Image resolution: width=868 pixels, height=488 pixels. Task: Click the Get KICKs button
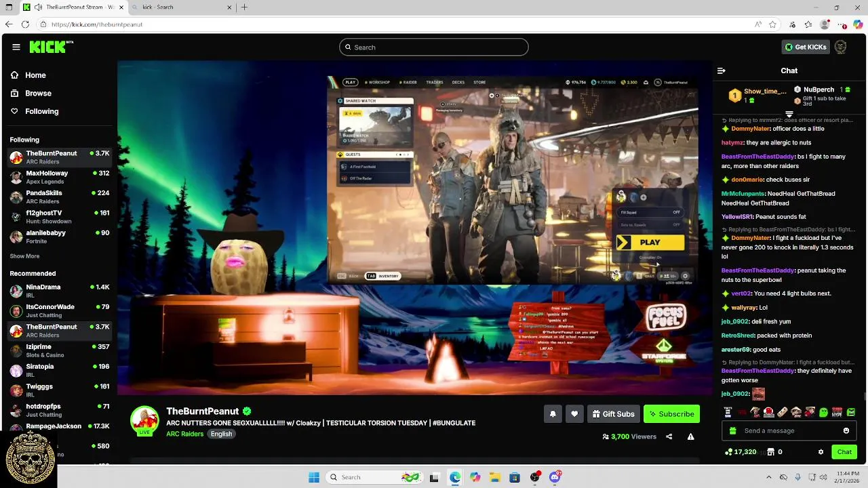pos(806,47)
